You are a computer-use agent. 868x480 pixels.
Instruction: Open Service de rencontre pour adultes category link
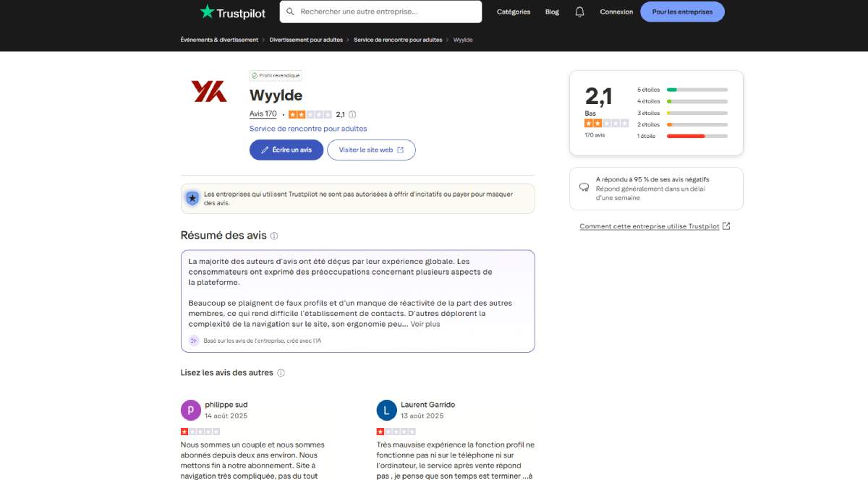[308, 129]
